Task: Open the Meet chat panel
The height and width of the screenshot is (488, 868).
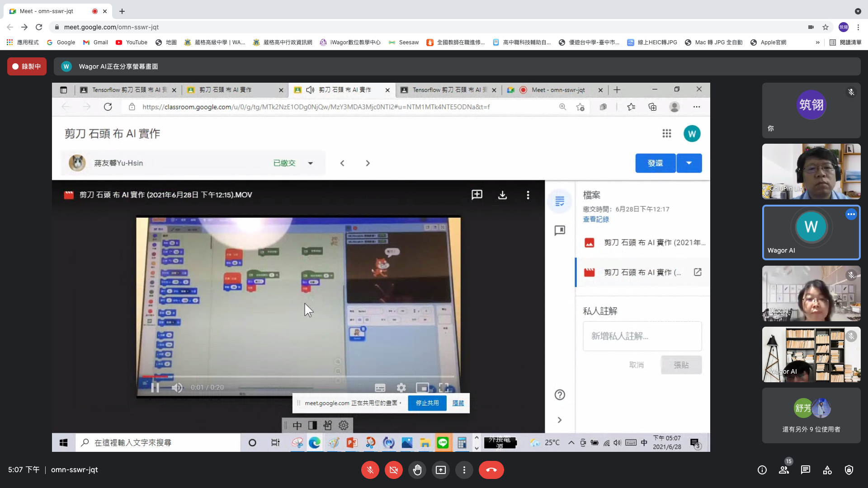Action: tap(805, 470)
